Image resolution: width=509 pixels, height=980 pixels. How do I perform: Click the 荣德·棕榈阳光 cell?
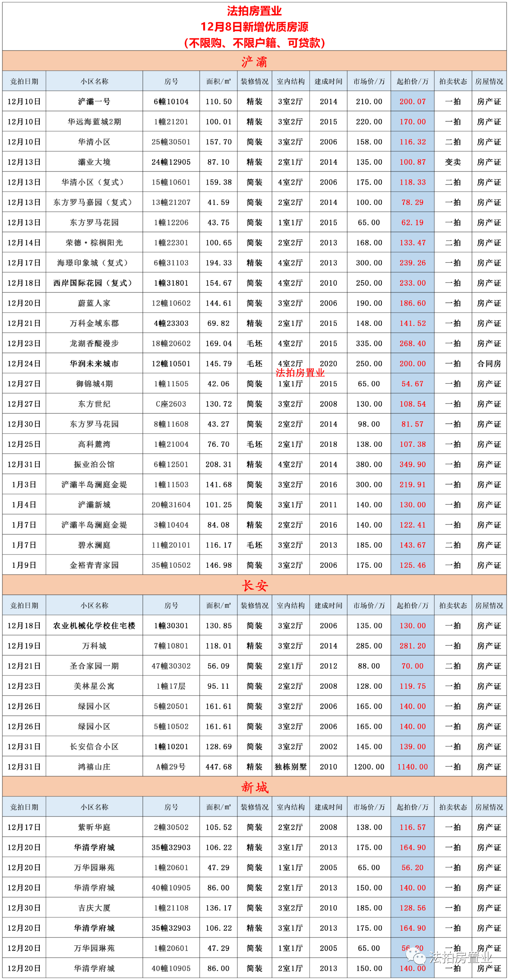click(x=94, y=243)
